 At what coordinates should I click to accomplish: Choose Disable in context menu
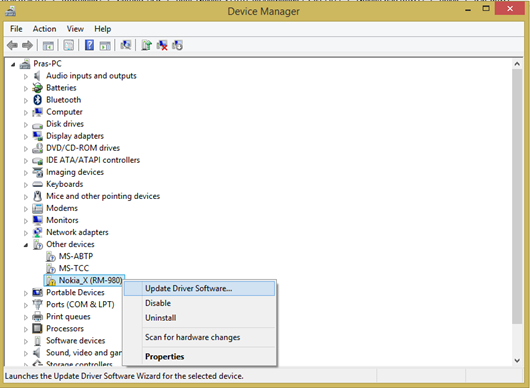199,303
